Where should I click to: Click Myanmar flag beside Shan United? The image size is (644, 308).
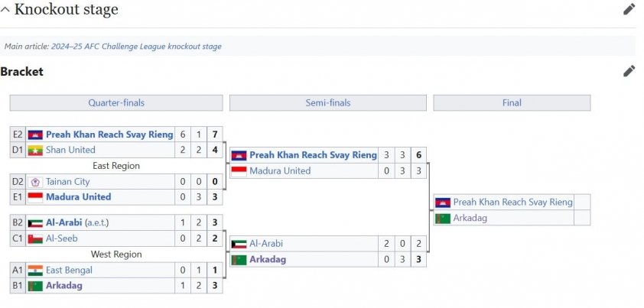(x=35, y=151)
